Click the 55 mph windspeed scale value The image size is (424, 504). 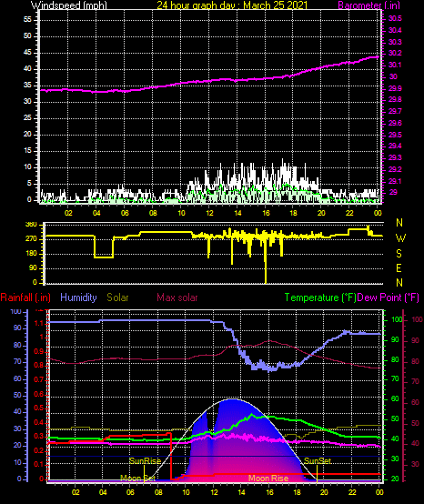click(x=27, y=20)
